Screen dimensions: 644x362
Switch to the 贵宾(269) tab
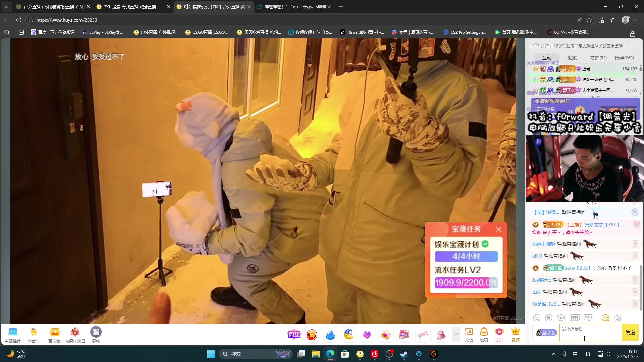click(x=624, y=58)
